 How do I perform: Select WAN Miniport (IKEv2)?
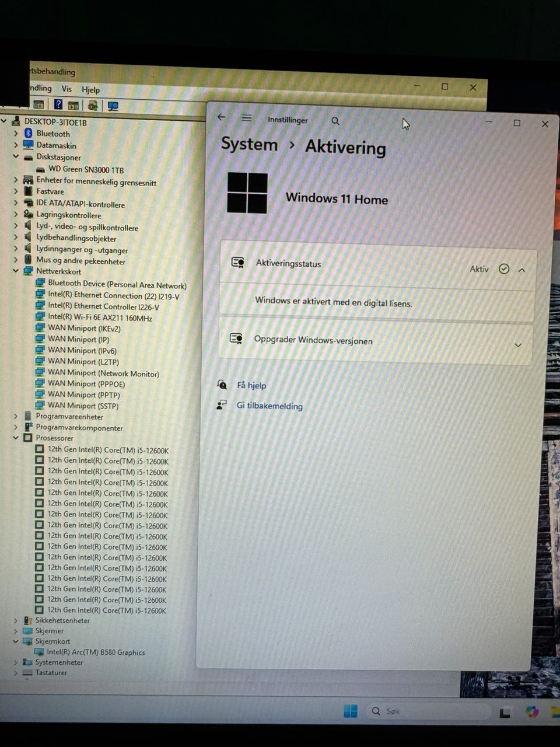coord(84,328)
